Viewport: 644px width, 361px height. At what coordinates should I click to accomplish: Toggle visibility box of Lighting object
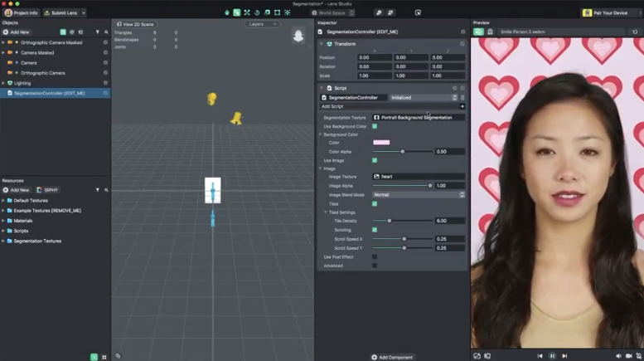(x=105, y=83)
